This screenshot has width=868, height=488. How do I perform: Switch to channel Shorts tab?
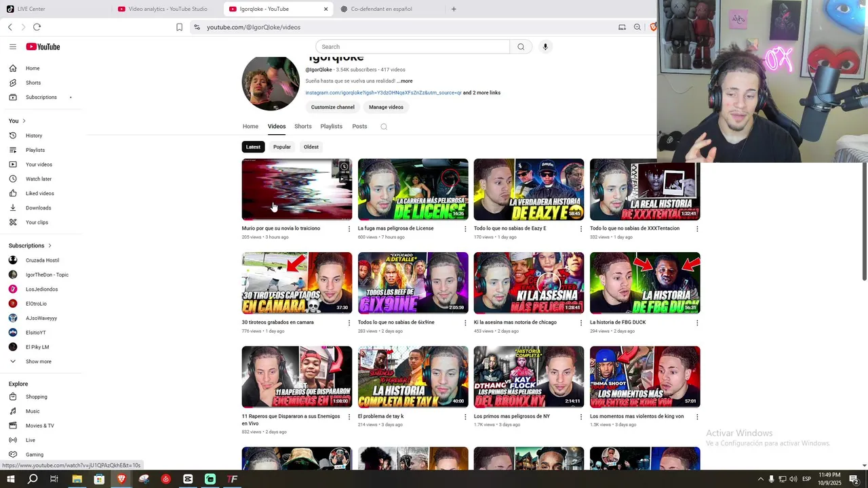click(303, 127)
